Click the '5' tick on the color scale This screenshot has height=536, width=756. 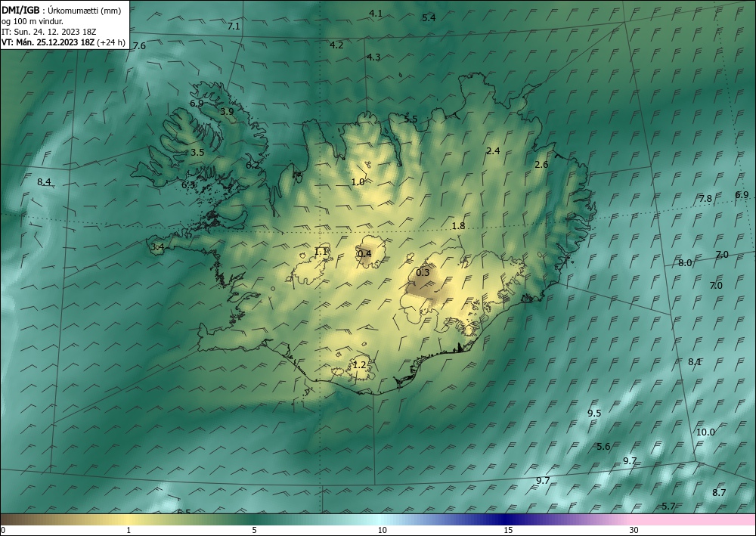254,531
